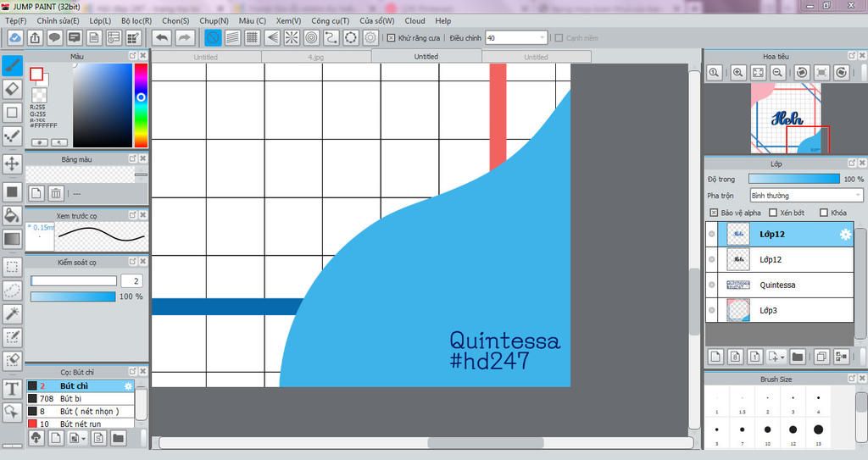Select the Bút bi brush

tap(81, 398)
